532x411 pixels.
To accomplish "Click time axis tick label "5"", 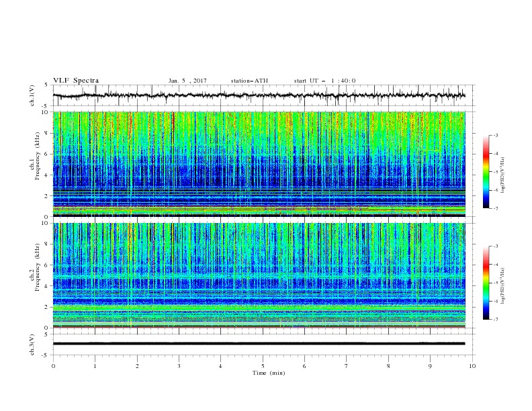I will (263, 366).
